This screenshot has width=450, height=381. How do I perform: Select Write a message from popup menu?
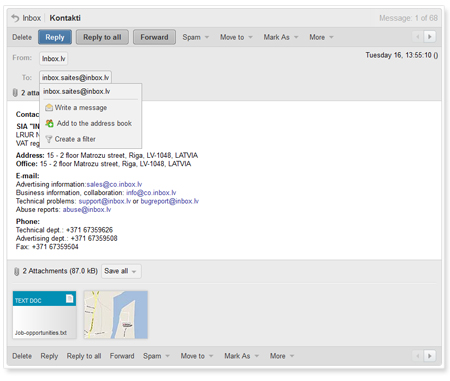[81, 107]
